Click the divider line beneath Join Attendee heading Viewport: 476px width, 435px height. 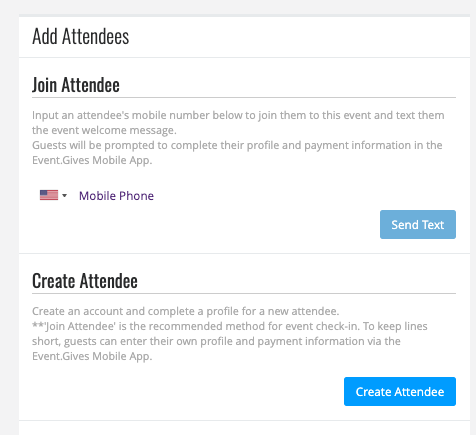[244, 98]
